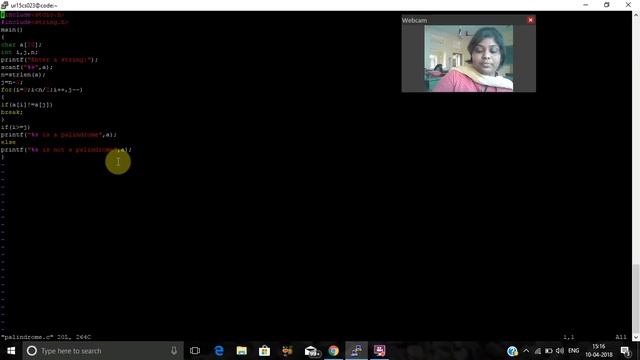The width and height of the screenshot is (640, 360).
Task: Change the ENG input language
Action: click(x=573, y=351)
